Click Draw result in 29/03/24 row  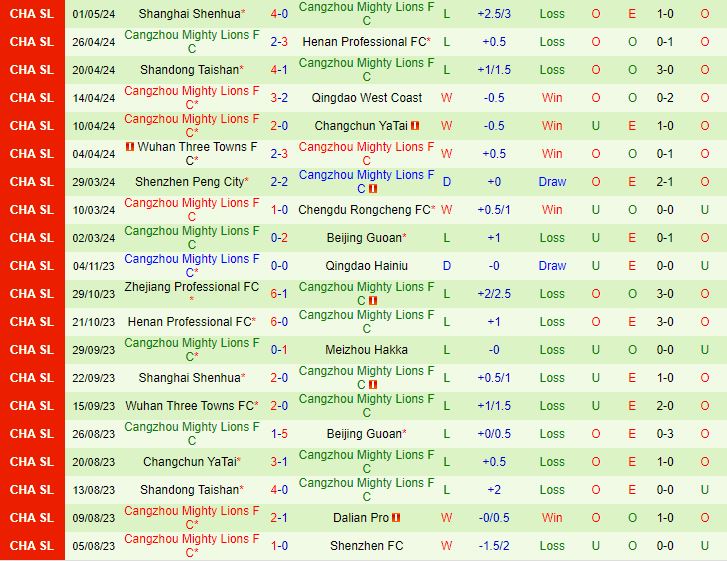pos(552,182)
